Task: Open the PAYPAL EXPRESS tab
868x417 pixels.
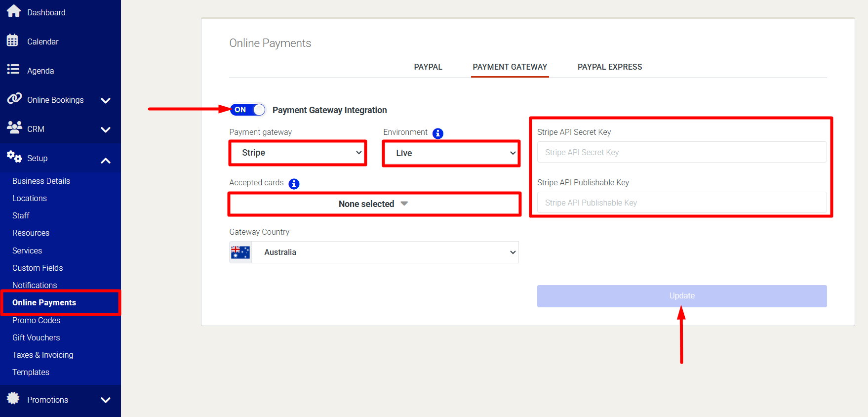Action: pos(610,67)
